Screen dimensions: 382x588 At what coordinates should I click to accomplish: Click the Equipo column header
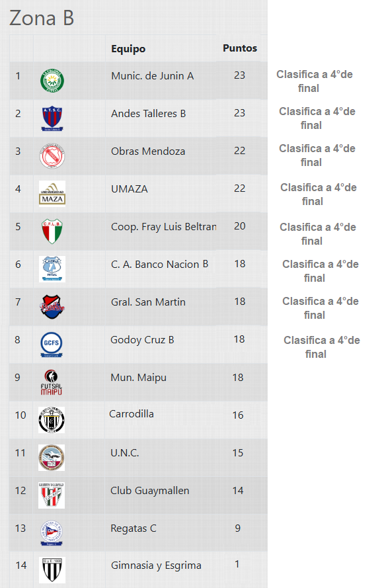[x=128, y=49]
